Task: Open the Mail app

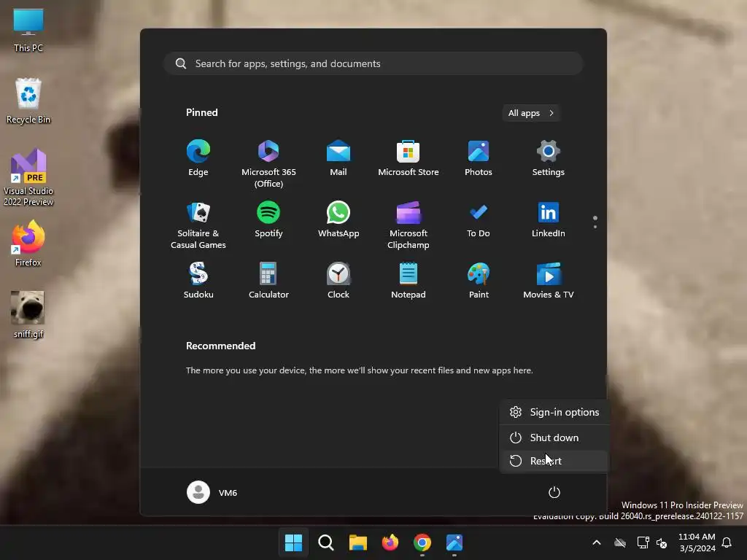Action: (x=338, y=158)
